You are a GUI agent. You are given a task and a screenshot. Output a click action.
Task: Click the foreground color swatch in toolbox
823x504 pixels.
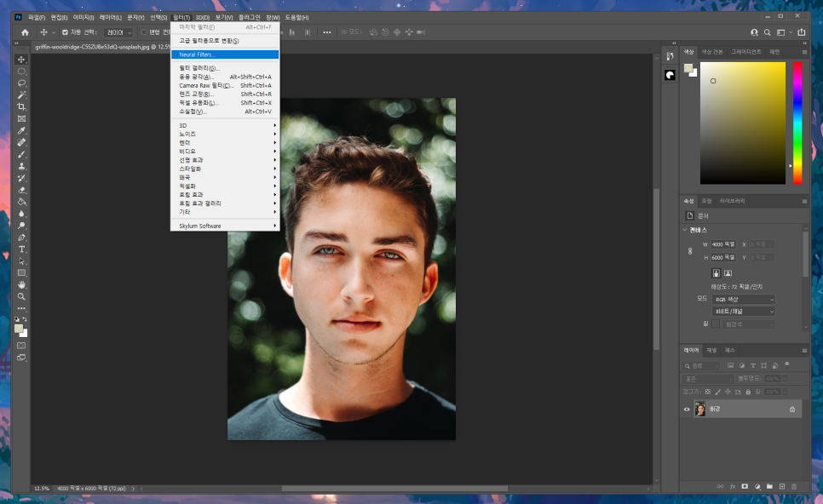[x=19, y=329]
